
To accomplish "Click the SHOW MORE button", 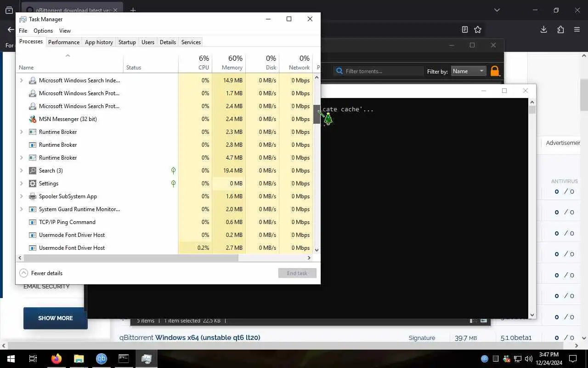I will 56,318.
